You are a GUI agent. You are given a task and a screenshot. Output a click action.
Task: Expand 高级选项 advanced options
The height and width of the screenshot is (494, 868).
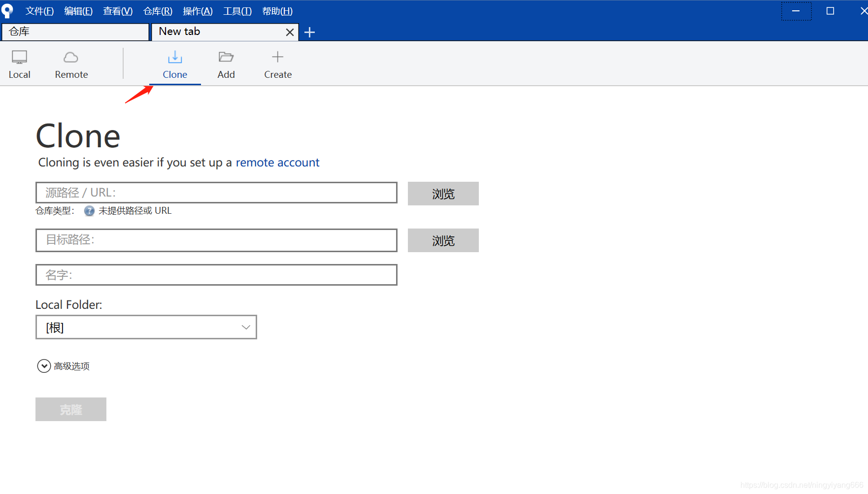[64, 366]
